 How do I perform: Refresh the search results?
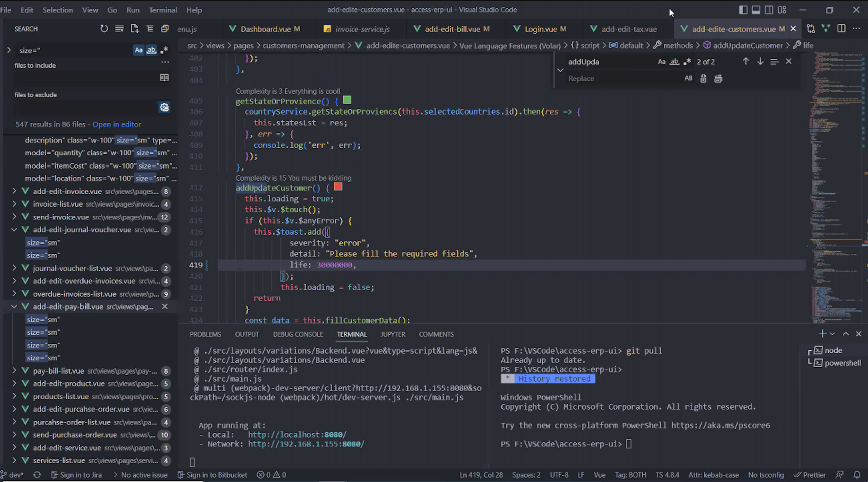click(x=104, y=28)
